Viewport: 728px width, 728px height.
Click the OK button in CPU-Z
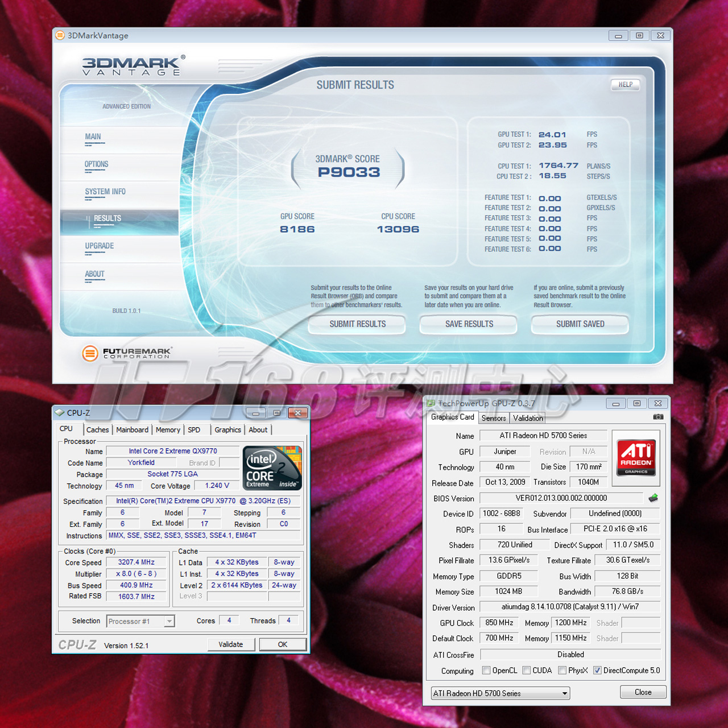pyautogui.click(x=283, y=644)
